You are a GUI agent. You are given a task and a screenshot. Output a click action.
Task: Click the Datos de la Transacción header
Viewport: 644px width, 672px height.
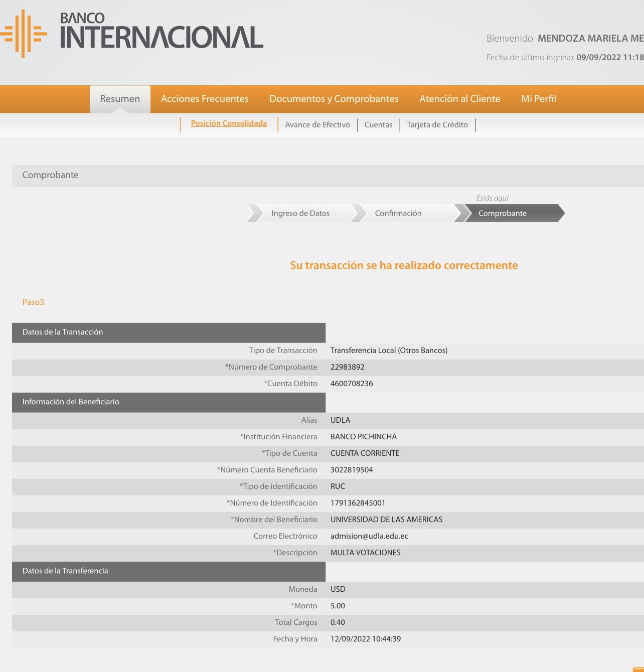pos(63,332)
